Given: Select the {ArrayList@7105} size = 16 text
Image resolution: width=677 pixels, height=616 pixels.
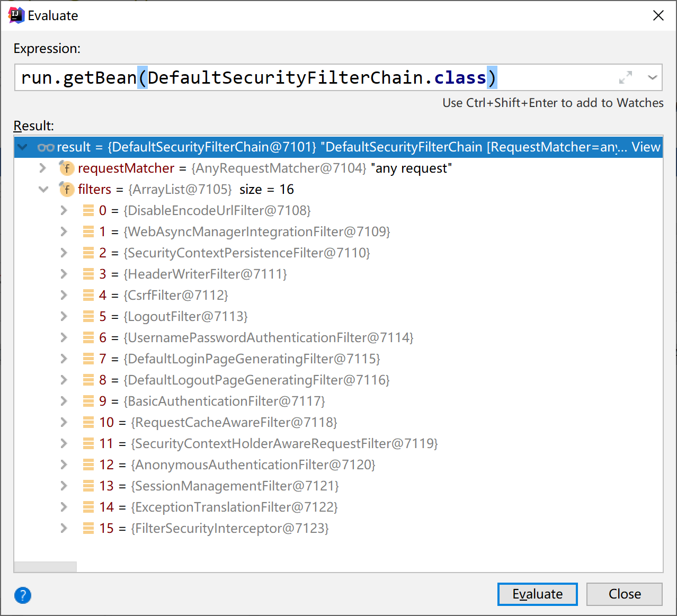Looking at the screenshot, I should click(x=211, y=189).
